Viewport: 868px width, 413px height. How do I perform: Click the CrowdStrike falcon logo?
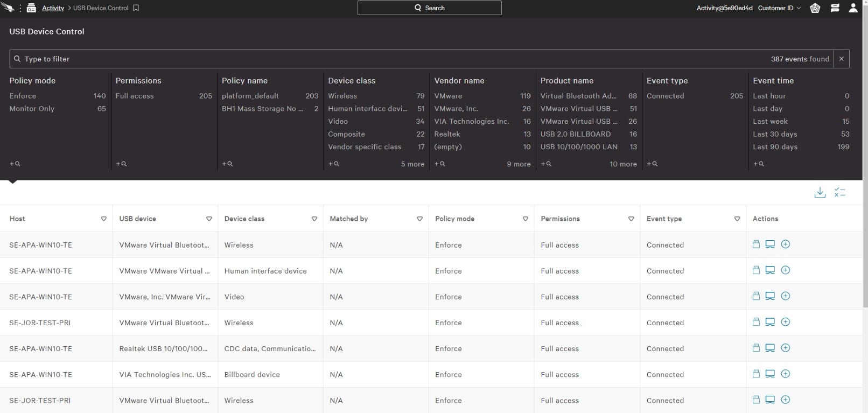click(x=8, y=8)
